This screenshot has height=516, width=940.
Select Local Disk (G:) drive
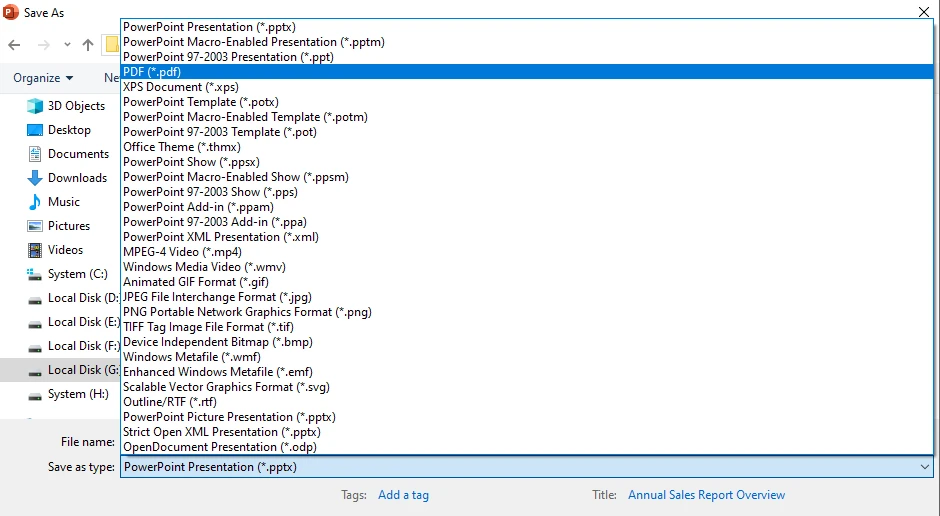coord(83,370)
